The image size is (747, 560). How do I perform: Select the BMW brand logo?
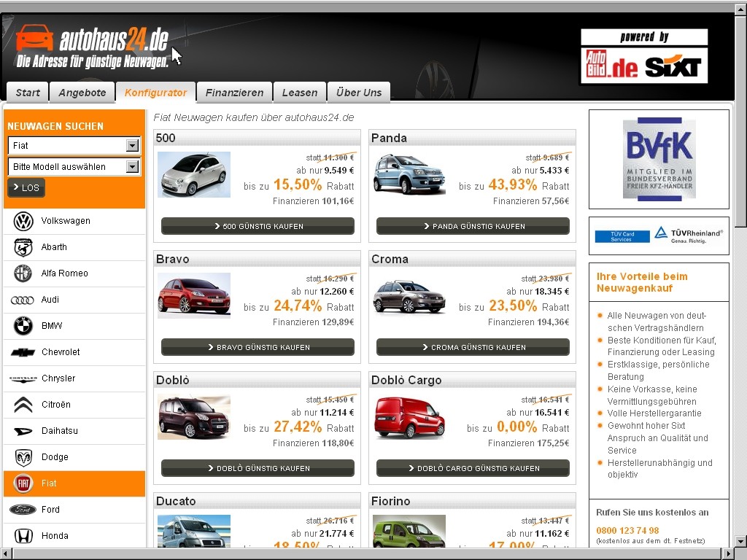coord(23,326)
